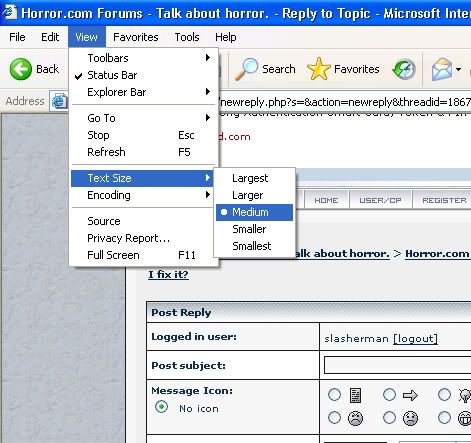The height and width of the screenshot is (443, 471).
Task: Expand the Go To submenu
Action: click(144, 118)
